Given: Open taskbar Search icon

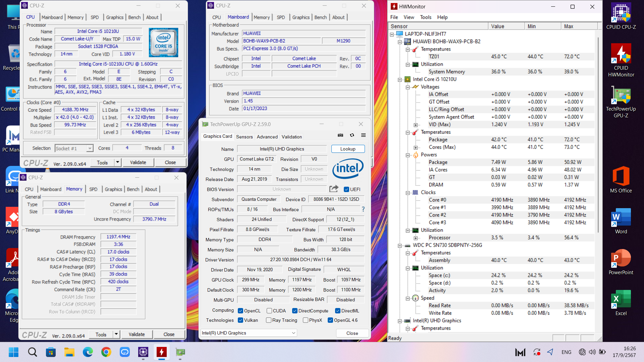Looking at the screenshot, I should click(x=32, y=352).
